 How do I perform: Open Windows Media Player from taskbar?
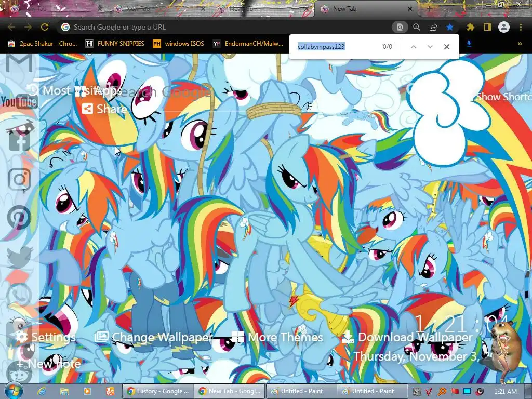[87, 392]
